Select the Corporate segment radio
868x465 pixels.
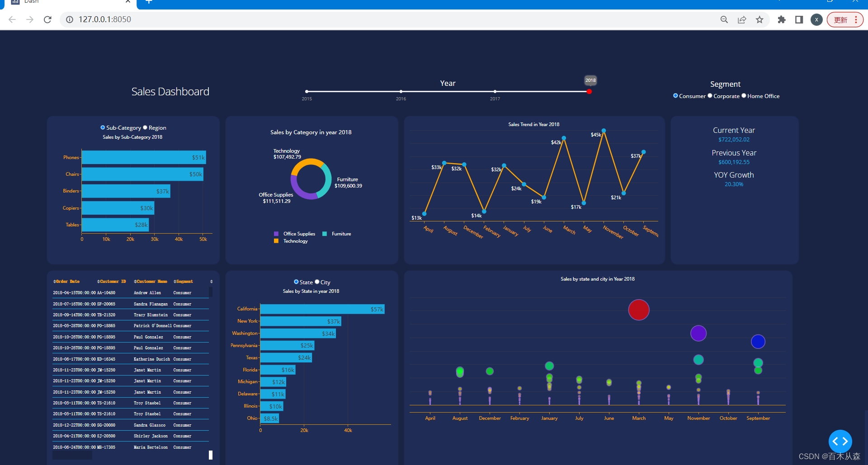[x=710, y=96]
